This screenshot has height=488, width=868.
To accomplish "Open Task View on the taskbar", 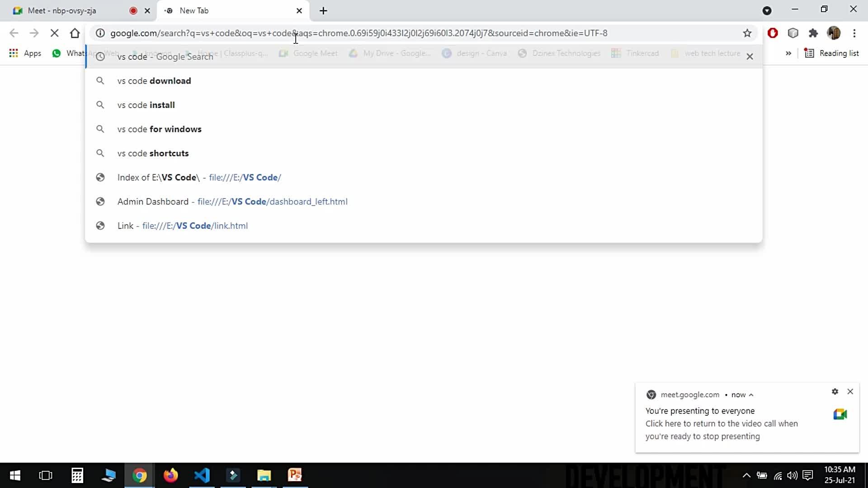I will point(46,475).
